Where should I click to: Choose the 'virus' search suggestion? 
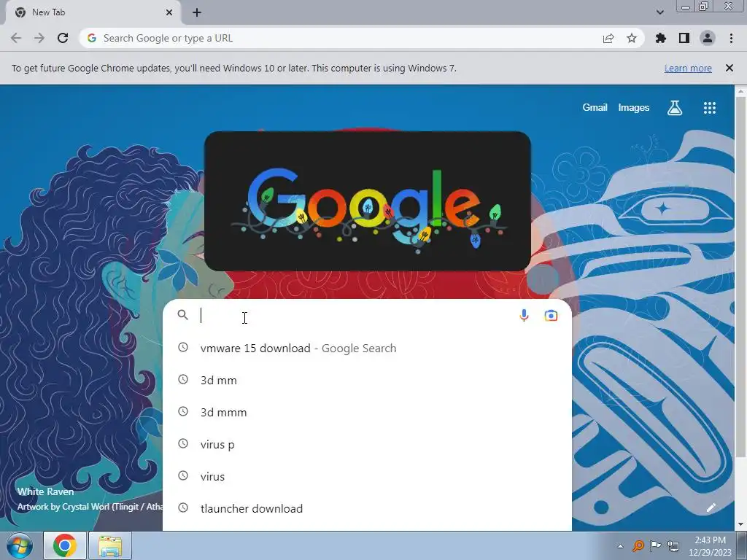pyautogui.click(x=367, y=476)
